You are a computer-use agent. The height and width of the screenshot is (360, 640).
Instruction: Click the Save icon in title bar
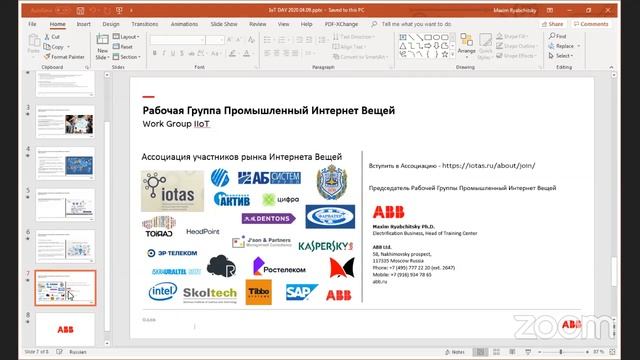(x=80, y=10)
